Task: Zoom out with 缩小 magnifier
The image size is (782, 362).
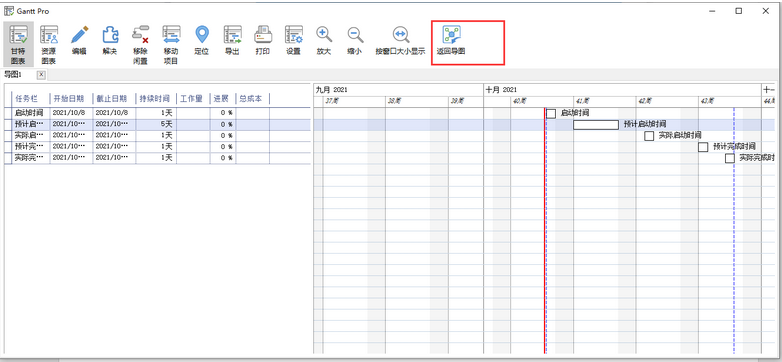Action: [x=355, y=40]
